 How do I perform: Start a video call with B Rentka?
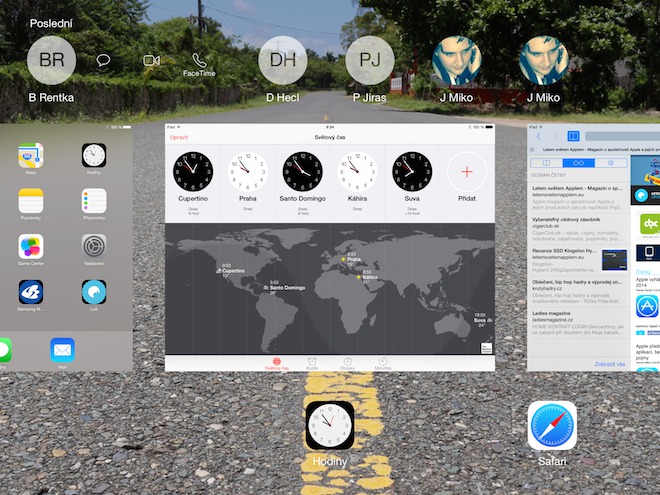click(152, 61)
